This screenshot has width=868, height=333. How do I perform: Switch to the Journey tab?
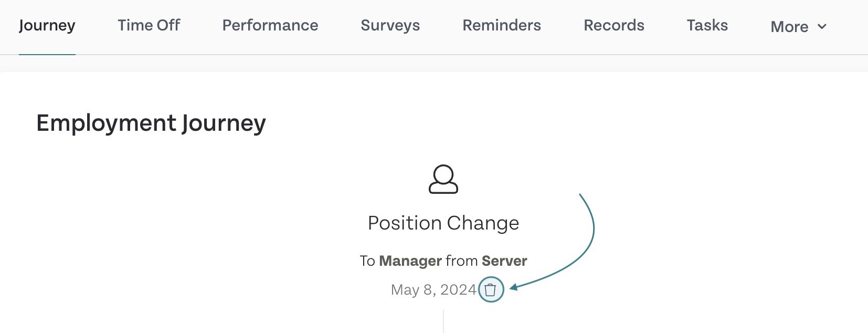tap(47, 25)
